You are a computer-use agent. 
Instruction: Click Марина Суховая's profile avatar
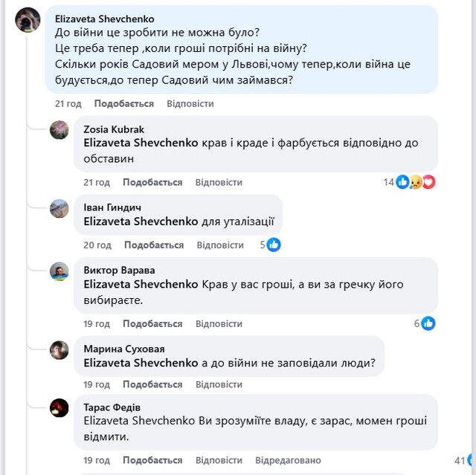59,350
